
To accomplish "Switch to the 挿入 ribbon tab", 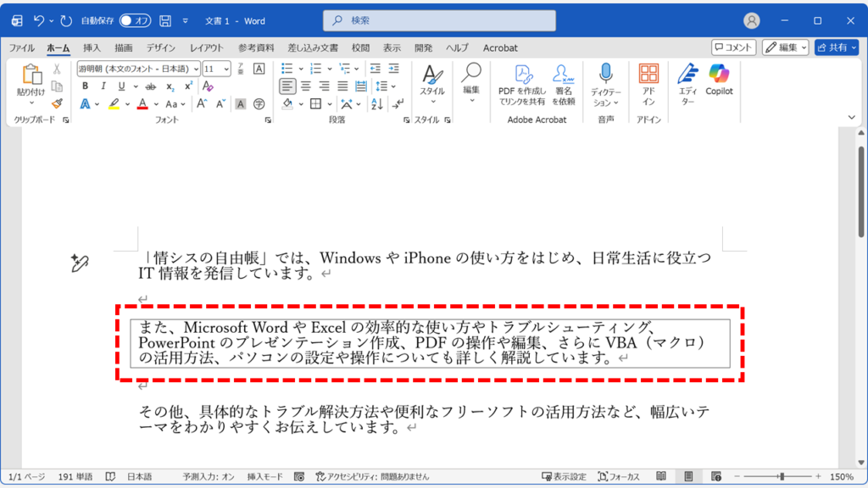I will click(x=92, y=48).
